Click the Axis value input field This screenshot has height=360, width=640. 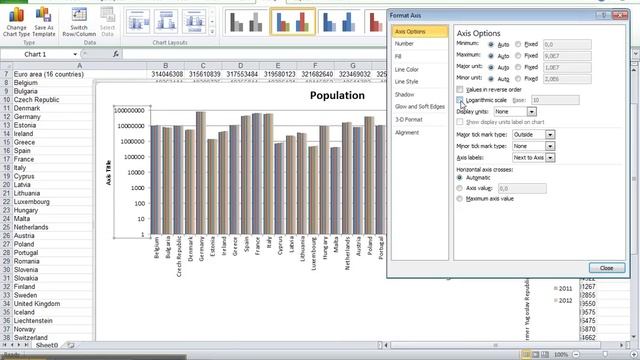tap(522, 189)
